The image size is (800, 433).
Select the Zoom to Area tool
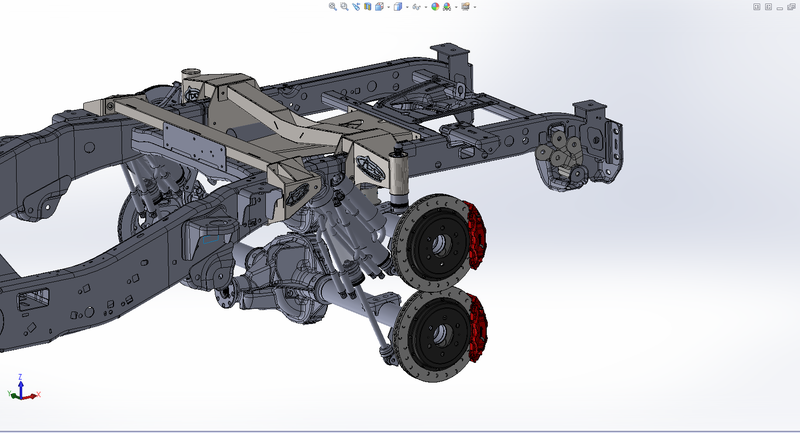pos(344,7)
